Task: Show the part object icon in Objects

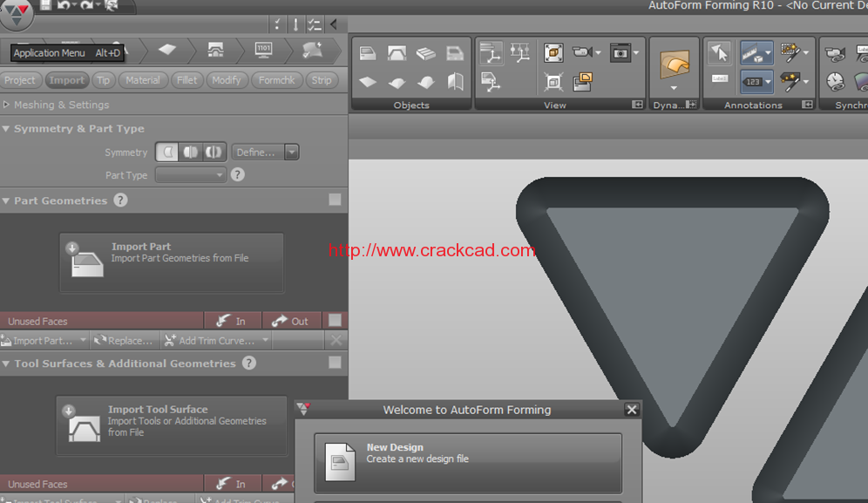Action: coord(368,53)
